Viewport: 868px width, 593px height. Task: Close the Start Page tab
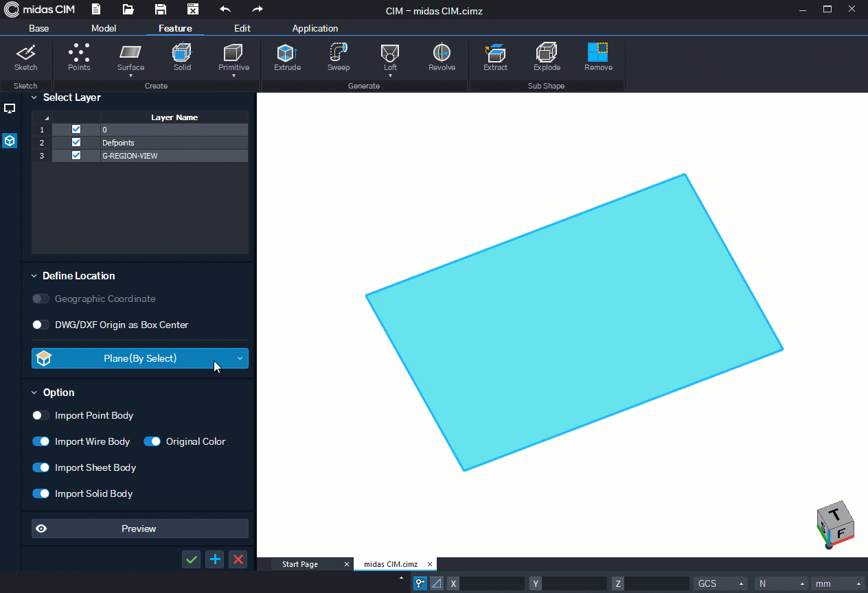pyautogui.click(x=347, y=564)
